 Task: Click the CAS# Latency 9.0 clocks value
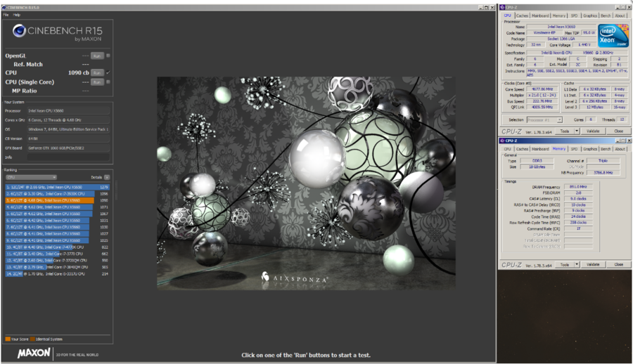(x=578, y=199)
